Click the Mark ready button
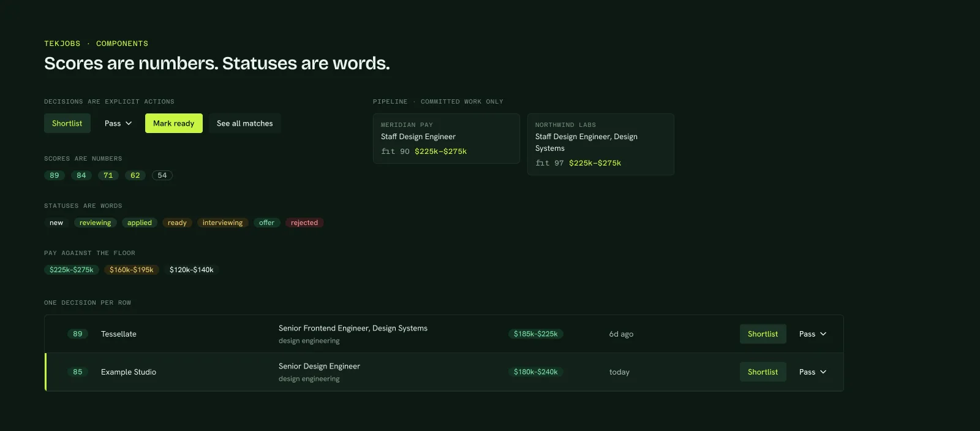Viewport: 980px width, 431px height. point(174,123)
